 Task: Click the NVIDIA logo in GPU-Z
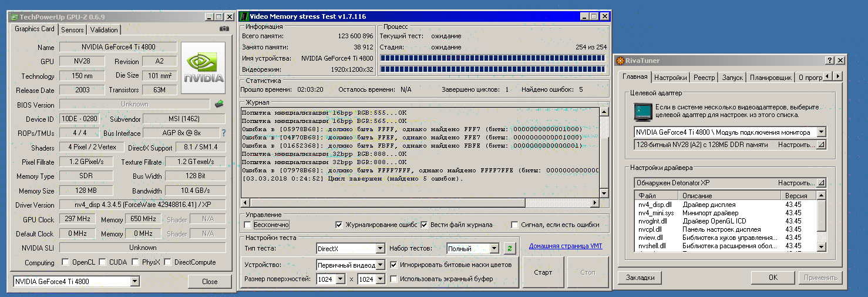[203, 68]
